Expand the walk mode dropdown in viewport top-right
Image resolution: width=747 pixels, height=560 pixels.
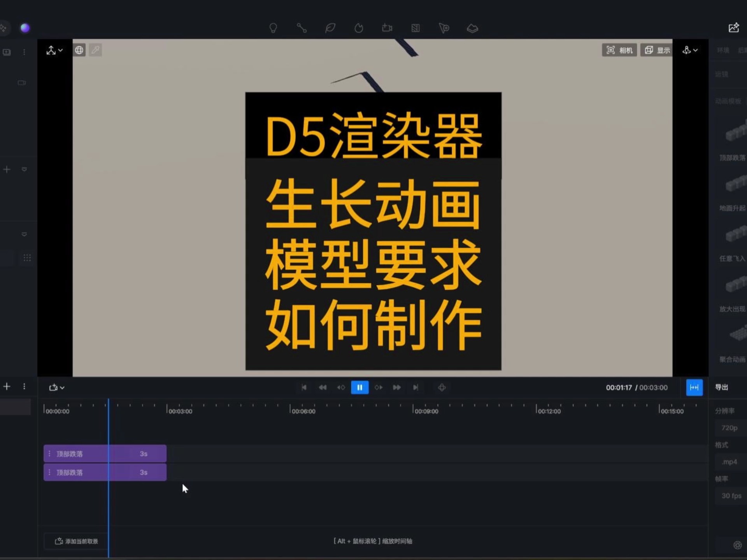690,50
